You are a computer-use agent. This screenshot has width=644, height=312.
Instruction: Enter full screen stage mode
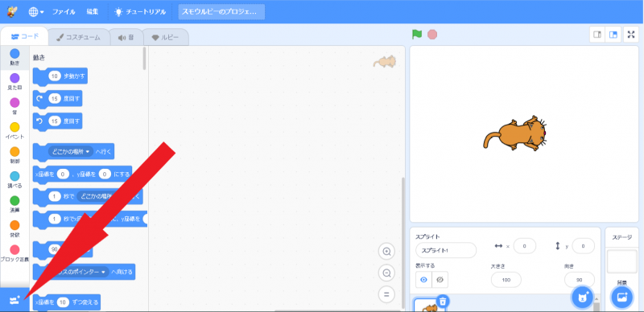point(631,35)
